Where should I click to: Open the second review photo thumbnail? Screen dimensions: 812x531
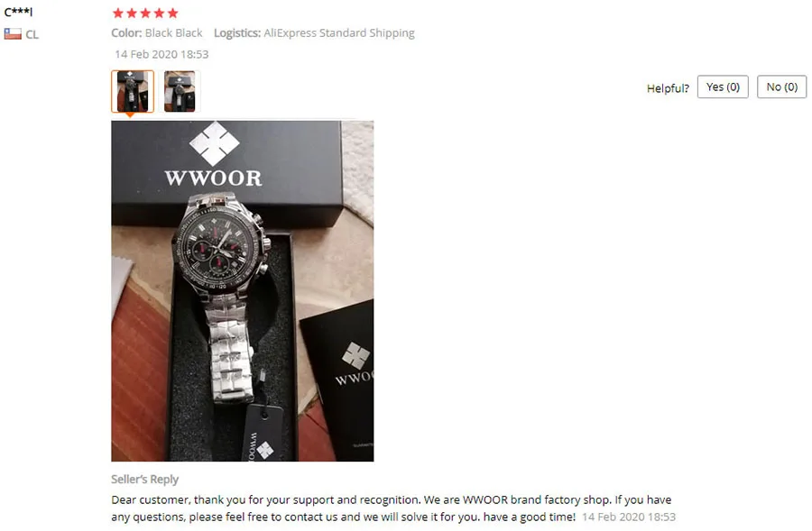pos(180,91)
